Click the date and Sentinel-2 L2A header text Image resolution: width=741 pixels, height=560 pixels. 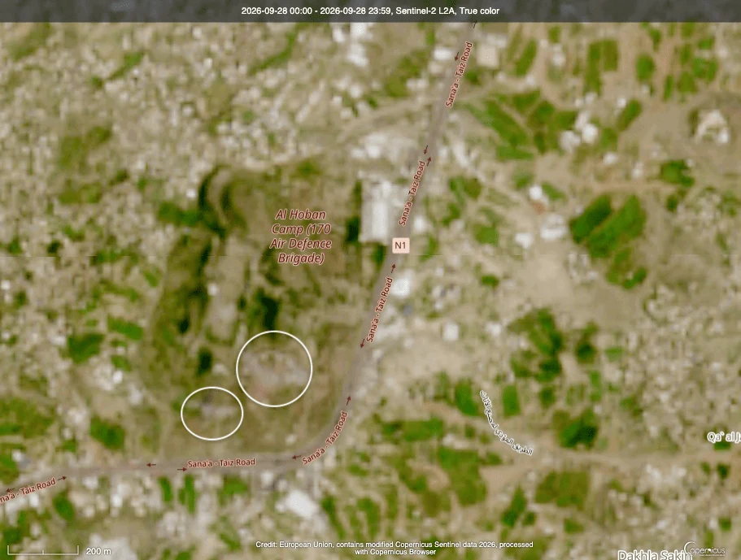pos(370,11)
